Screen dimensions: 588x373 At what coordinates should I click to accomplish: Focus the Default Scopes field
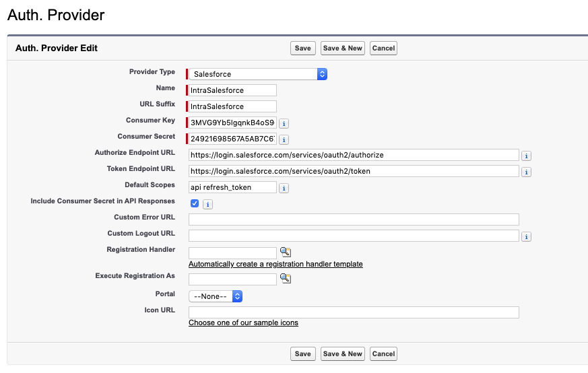pos(232,187)
